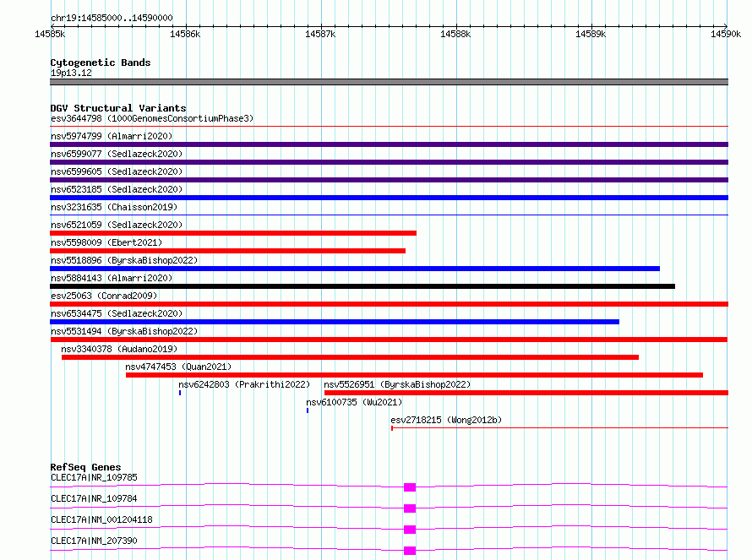Click the 14586k ruler position label
This screenshot has width=752, height=560.
pos(185,34)
